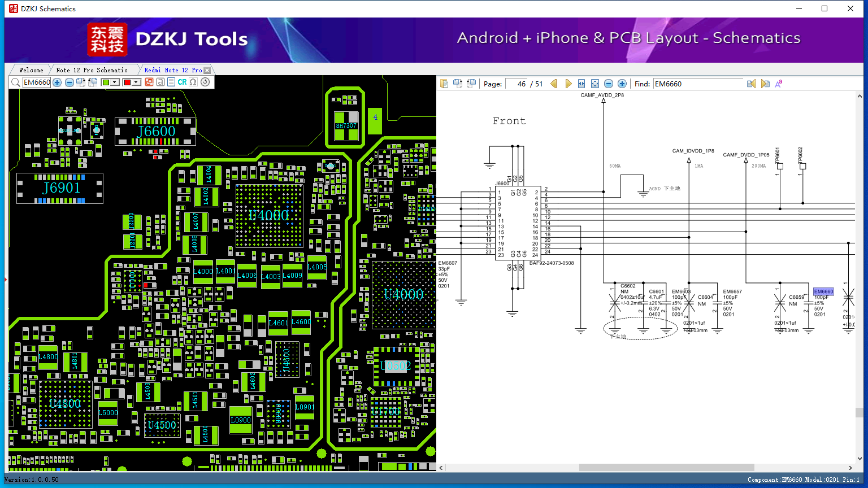The height and width of the screenshot is (488, 868).
Task: Click the up arrow of schematic scrollbar
Action: click(x=860, y=95)
